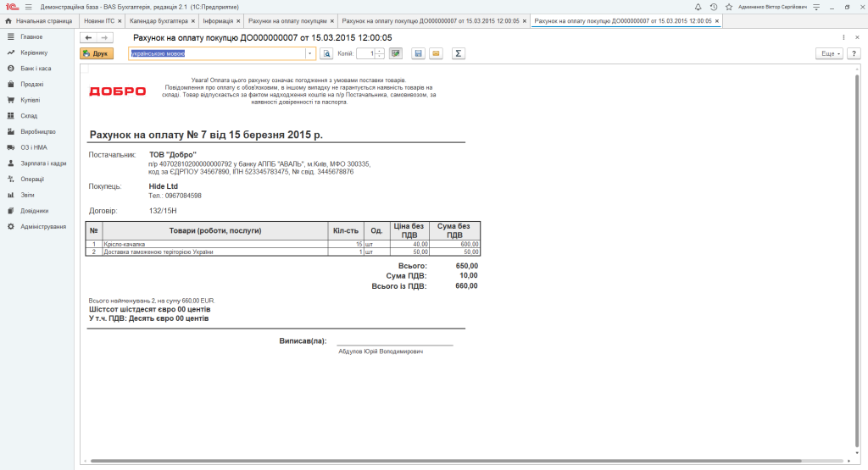Image resolution: width=868 pixels, height=470 pixels.
Task: Click the Всього total value 650,00
Action: point(467,266)
